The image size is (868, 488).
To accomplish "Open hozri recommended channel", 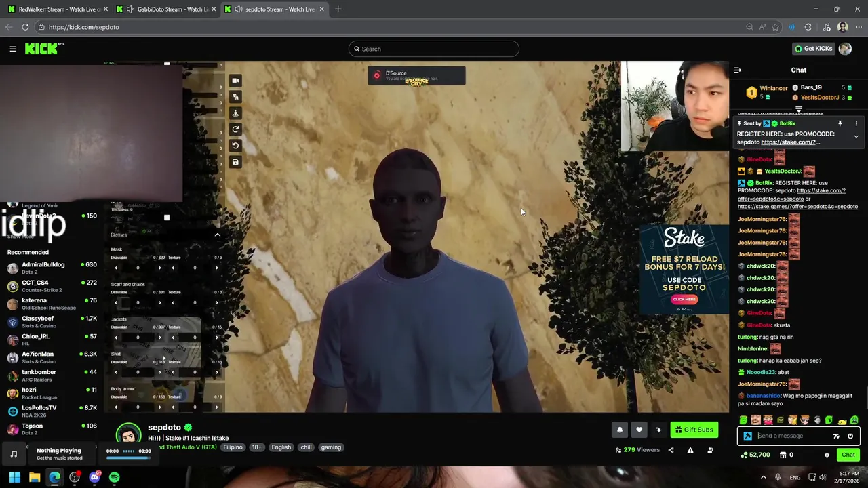I will point(52,393).
